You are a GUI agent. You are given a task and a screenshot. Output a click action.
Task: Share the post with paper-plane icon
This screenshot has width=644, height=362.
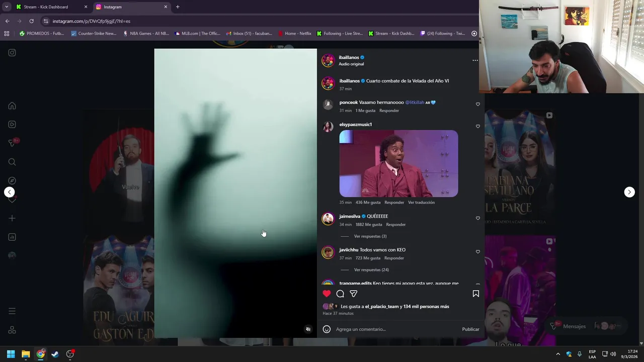click(354, 294)
